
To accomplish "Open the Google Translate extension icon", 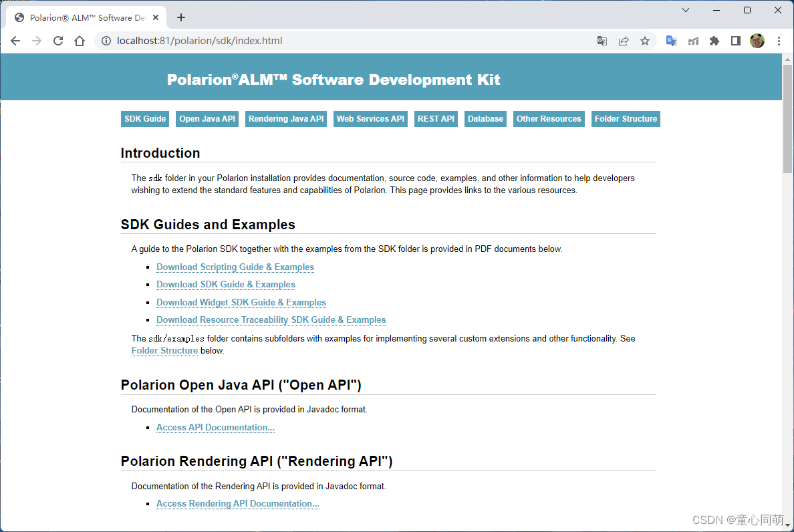I will point(672,41).
